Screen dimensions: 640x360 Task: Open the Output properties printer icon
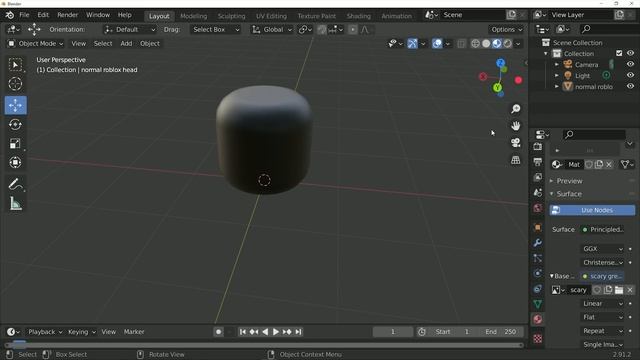538,162
